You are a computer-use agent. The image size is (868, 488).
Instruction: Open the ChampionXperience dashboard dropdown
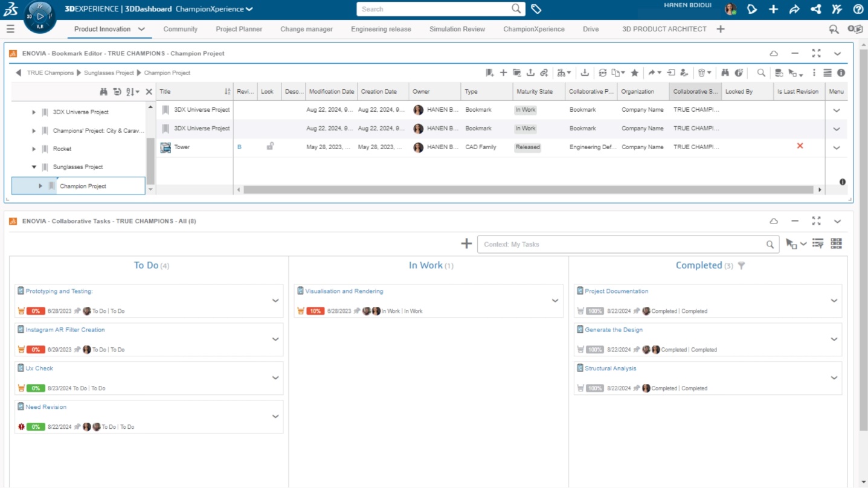(249, 9)
